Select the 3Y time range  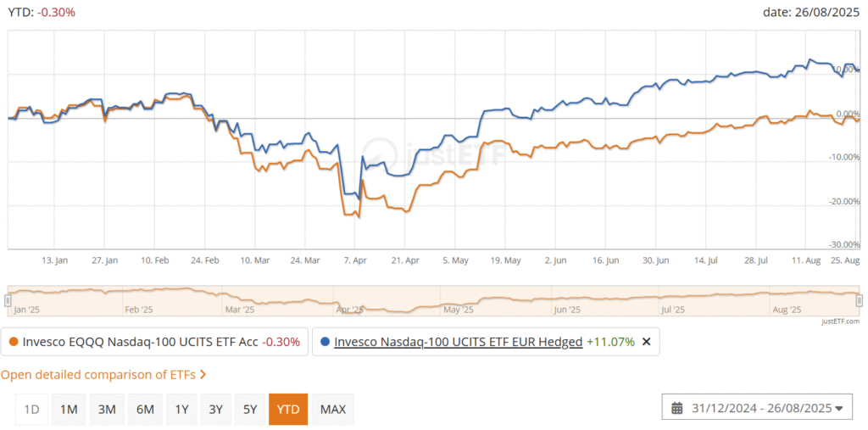[x=216, y=410]
